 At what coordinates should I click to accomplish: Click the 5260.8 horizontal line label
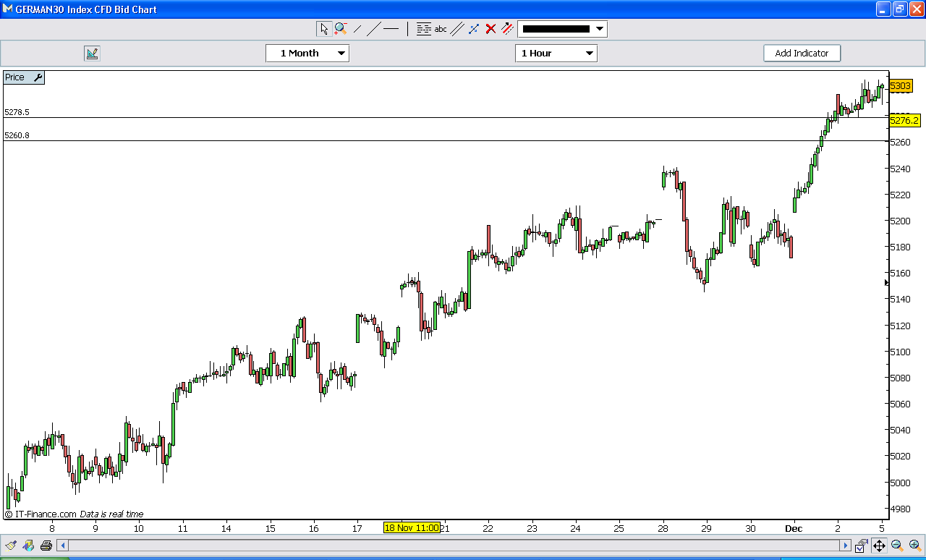[x=17, y=135]
